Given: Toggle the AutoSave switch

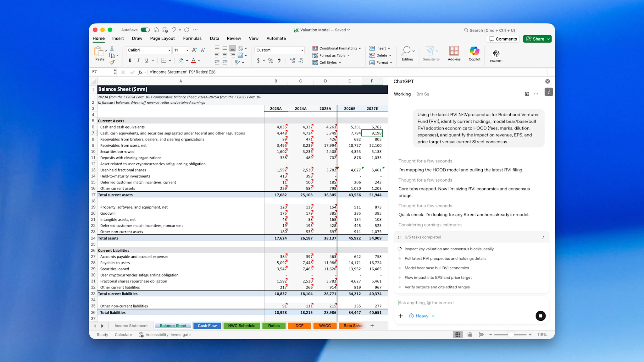Looking at the screenshot, I should pos(145,30).
